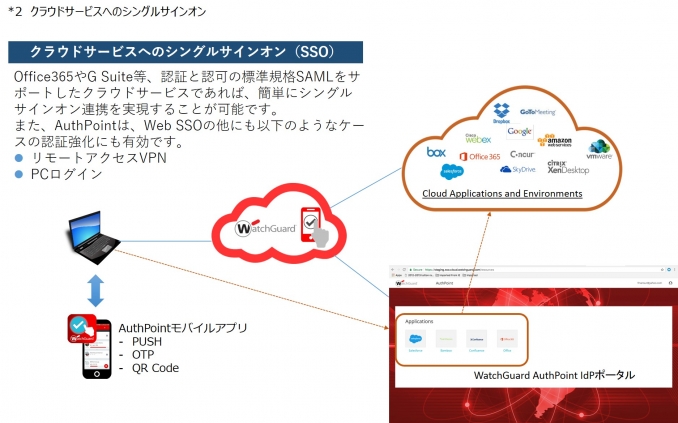Open the Office application tile in the portal
The width and height of the screenshot is (678, 423).
click(x=507, y=341)
